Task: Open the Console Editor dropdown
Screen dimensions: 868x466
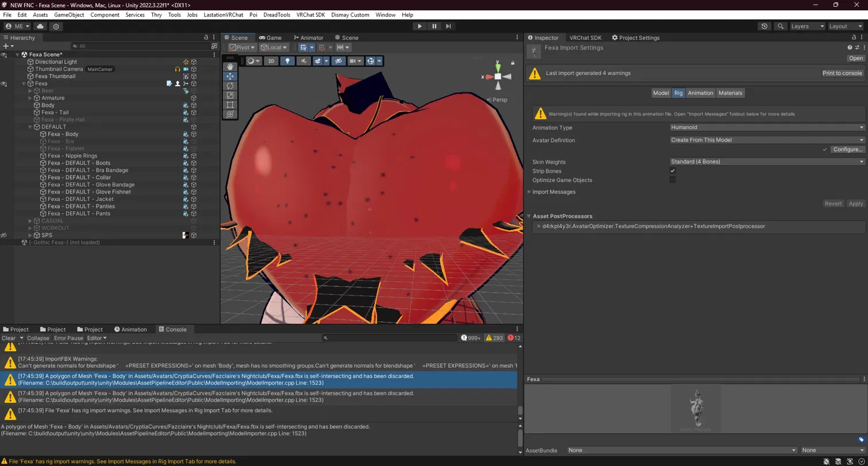Action: coord(97,338)
